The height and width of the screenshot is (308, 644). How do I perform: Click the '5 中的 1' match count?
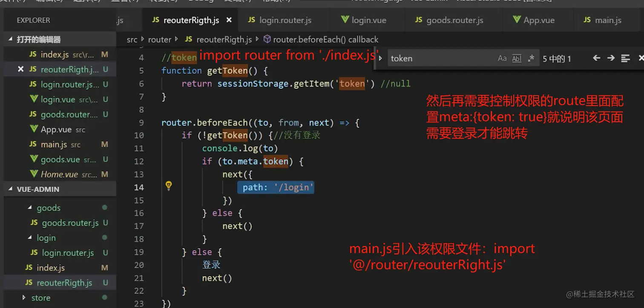coord(557,59)
